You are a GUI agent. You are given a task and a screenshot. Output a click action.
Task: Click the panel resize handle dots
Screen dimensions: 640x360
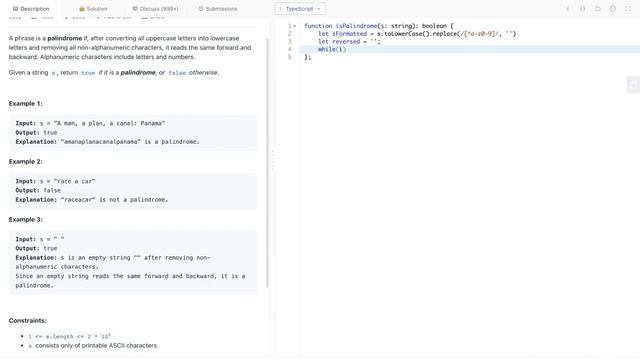point(273,160)
